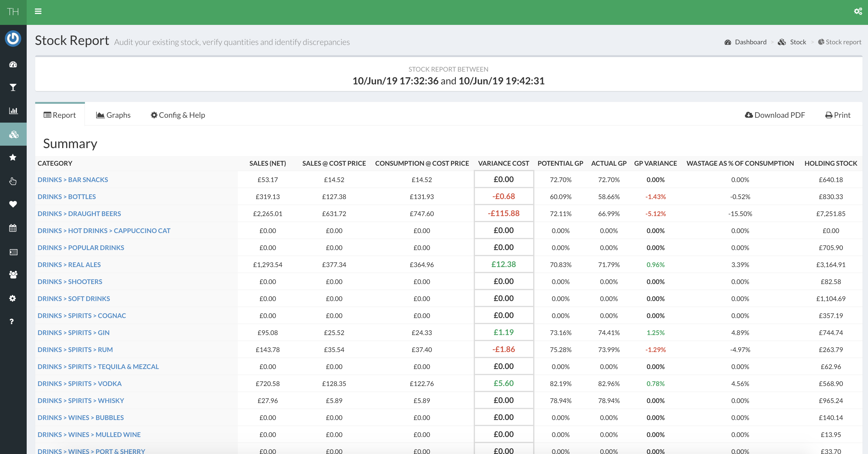This screenshot has height=454, width=868.
Task: Click the dashboard gauge sidebar icon
Action: [13, 64]
